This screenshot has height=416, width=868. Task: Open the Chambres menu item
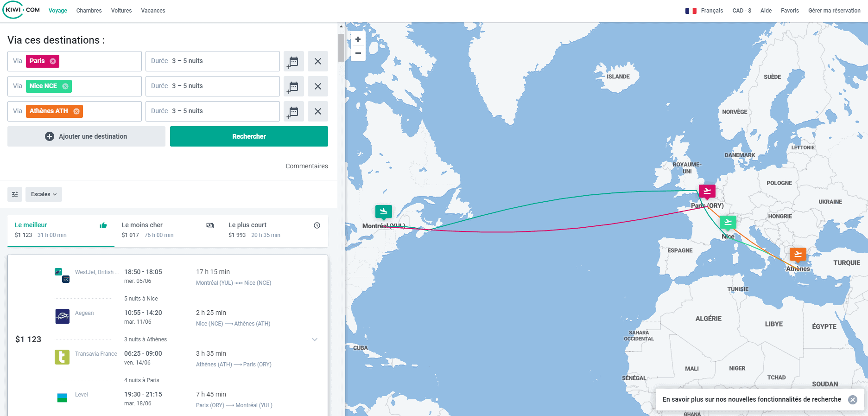point(89,11)
